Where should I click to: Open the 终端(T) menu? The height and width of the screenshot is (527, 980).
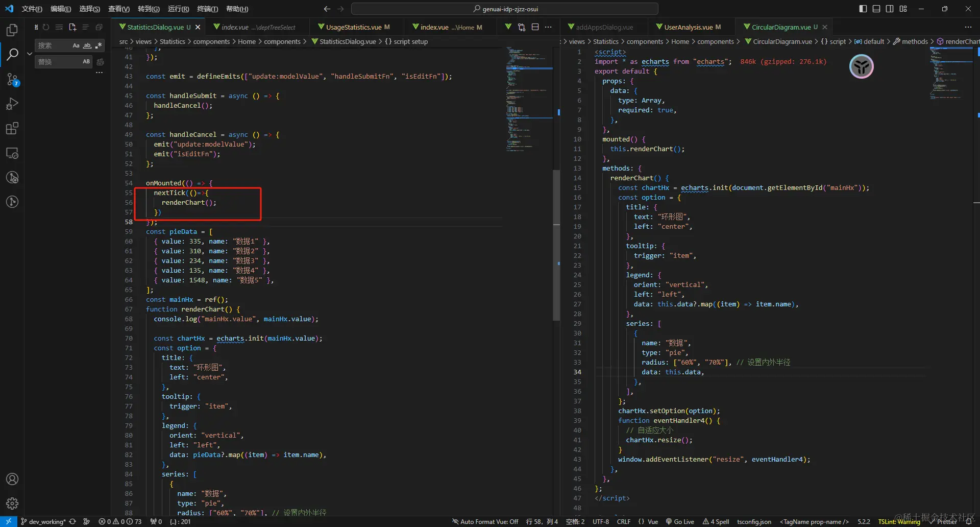click(x=208, y=9)
